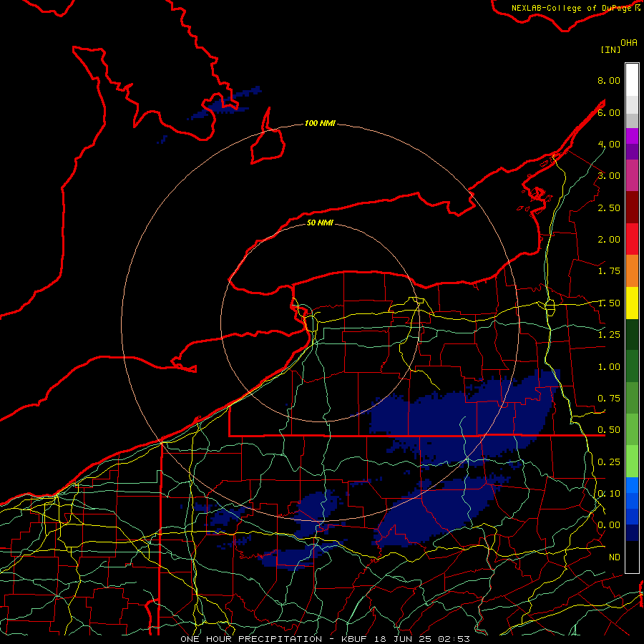Screen dimensions: 644x644
Task: Select the 0.50 legend value
Action: 609,430
